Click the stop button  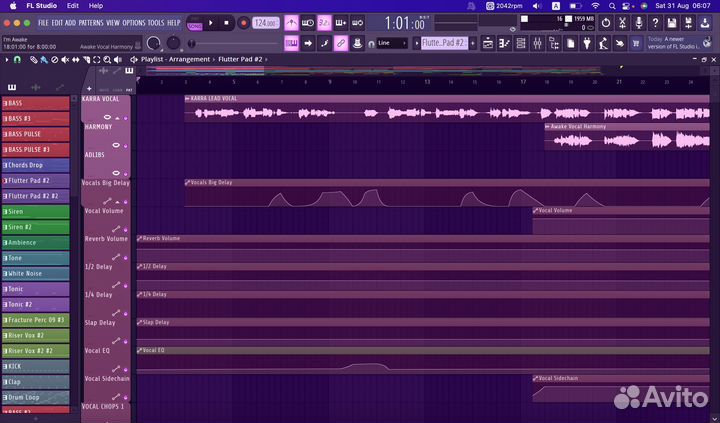pos(226,23)
